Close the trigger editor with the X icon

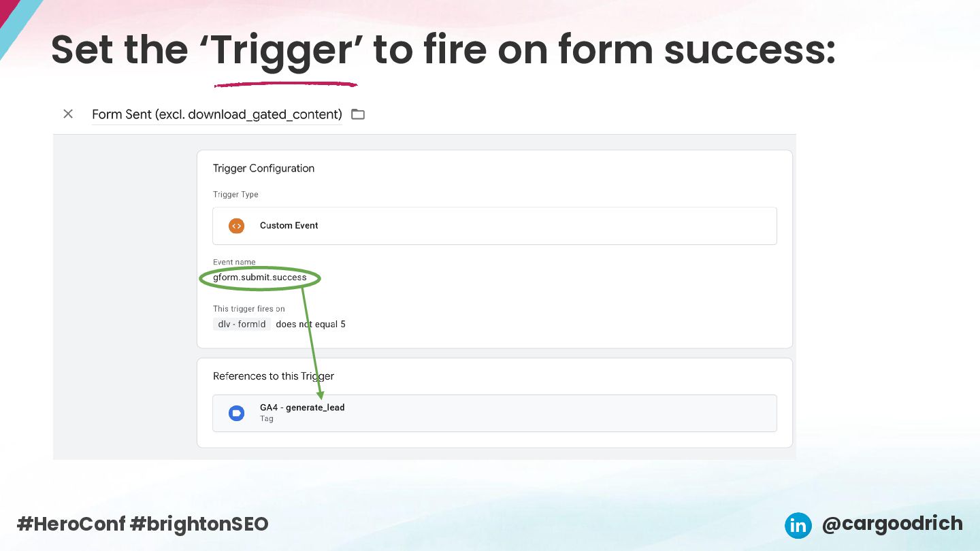(68, 114)
